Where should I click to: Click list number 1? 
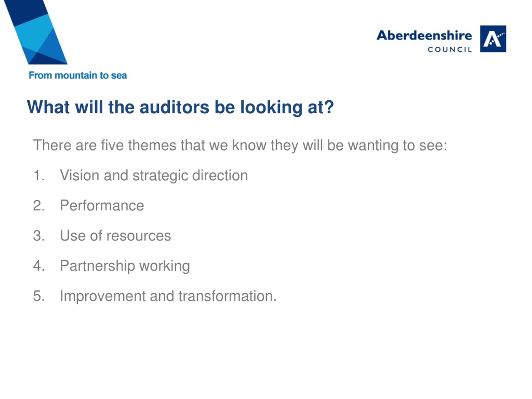[x=39, y=175]
